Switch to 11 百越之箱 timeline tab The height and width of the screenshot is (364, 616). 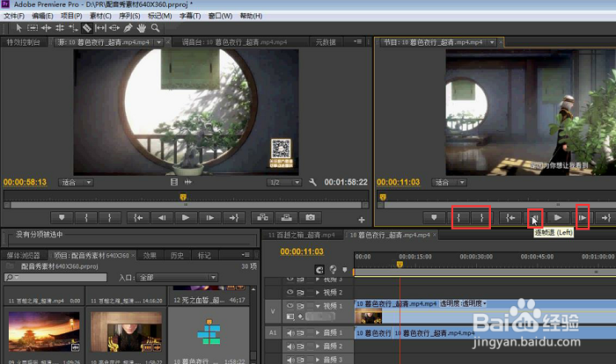pos(301,235)
